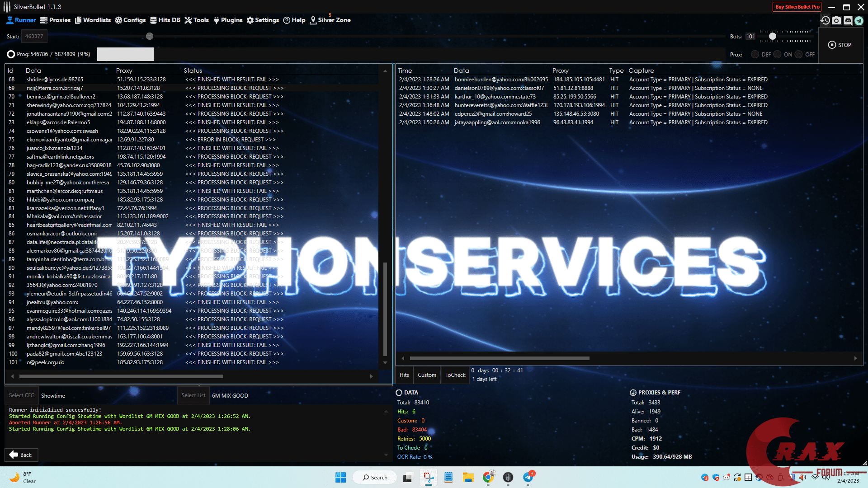Click the Bots count field
This screenshot has width=868, height=488.
pos(750,36)
